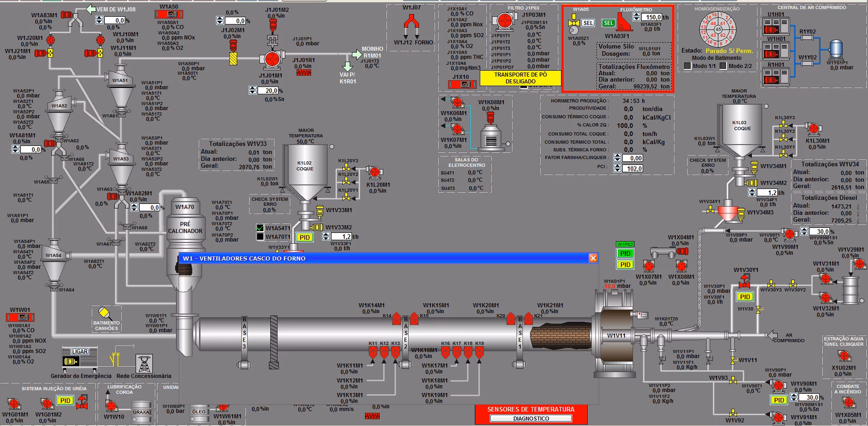Open the U1H01 compressor icon
868x426 pixels.
pos(776,26)
